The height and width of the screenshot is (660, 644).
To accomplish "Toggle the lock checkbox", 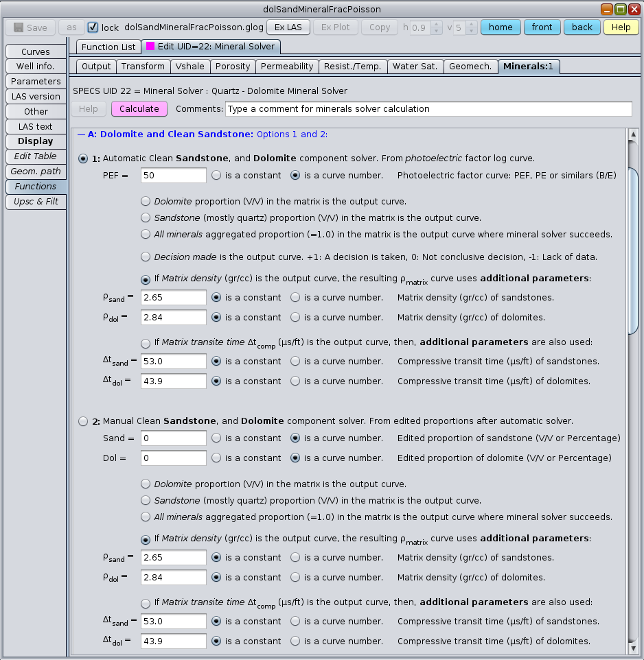I will (x=93, y=27).
